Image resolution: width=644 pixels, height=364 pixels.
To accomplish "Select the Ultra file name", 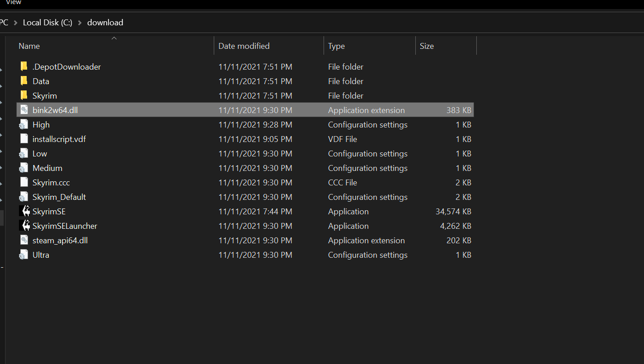I will pyautogui.click(x=41, y=255).
